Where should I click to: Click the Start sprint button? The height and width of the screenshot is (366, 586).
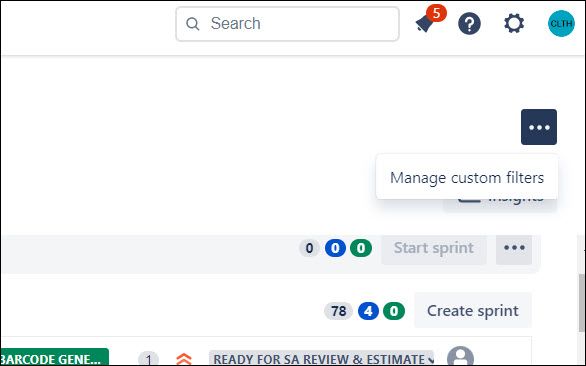(x=434, y=248)
